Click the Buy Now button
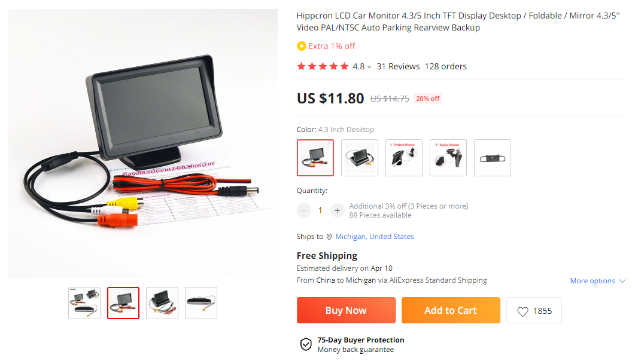This screenshot has width=632, height=364. (x=347, y=310)
